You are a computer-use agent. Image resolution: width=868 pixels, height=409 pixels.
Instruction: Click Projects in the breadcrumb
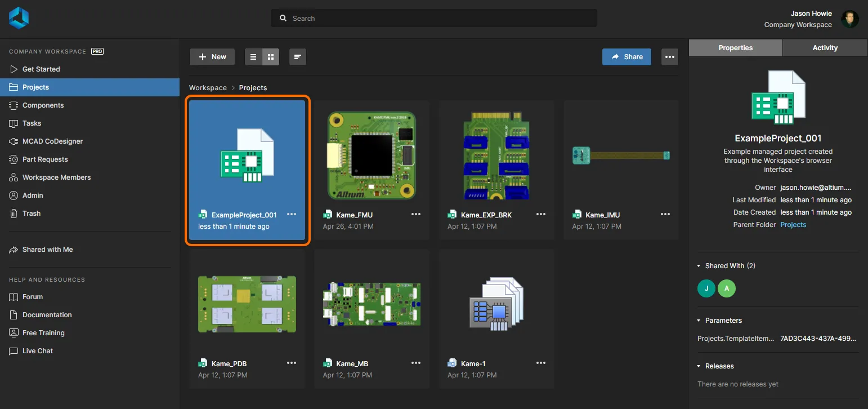[253, 88]
